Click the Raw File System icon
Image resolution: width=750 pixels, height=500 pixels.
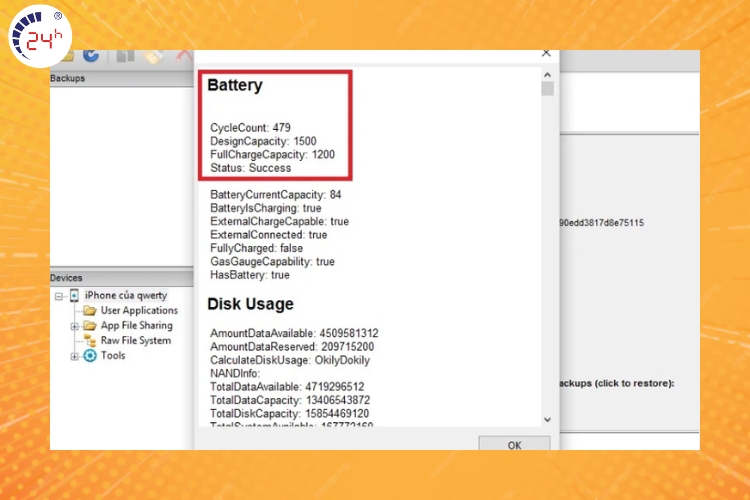[91, 341]
